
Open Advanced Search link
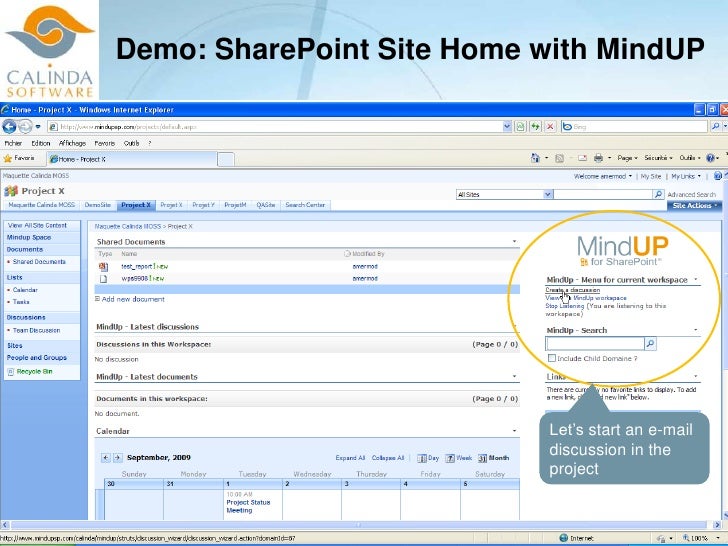[x=691, y=195]
